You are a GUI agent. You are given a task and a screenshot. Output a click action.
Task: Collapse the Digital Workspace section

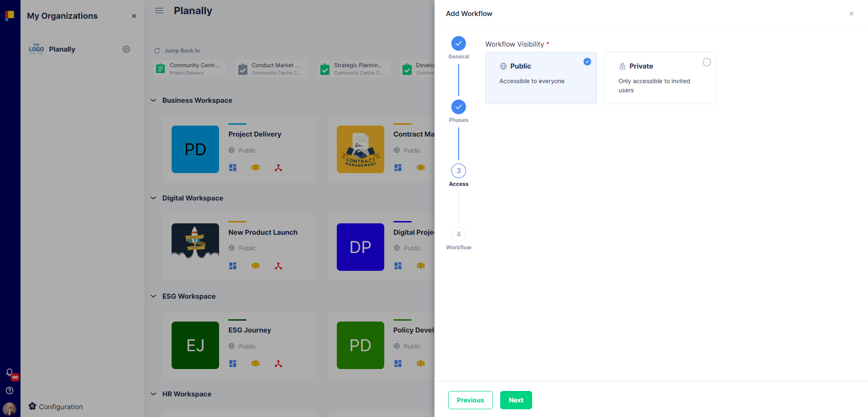(x=153, y=198)
